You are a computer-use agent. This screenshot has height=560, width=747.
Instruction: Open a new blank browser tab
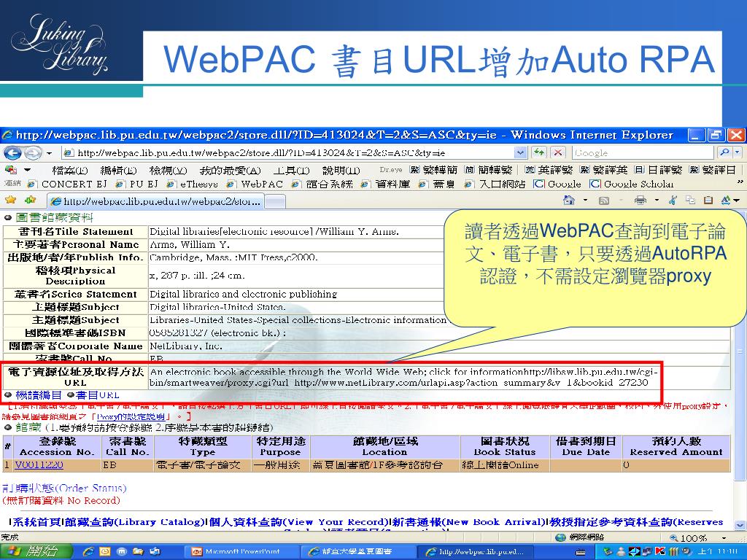pos(275,202)
